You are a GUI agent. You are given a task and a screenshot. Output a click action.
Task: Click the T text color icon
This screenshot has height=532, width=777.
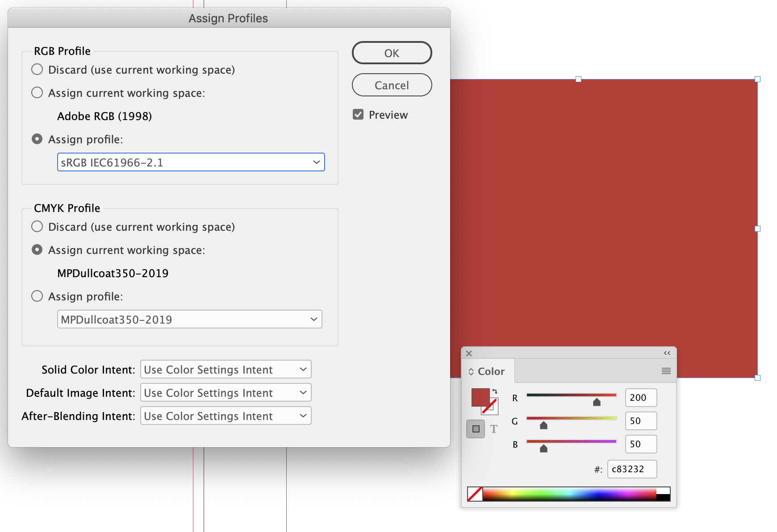click(x=494, y=429)
